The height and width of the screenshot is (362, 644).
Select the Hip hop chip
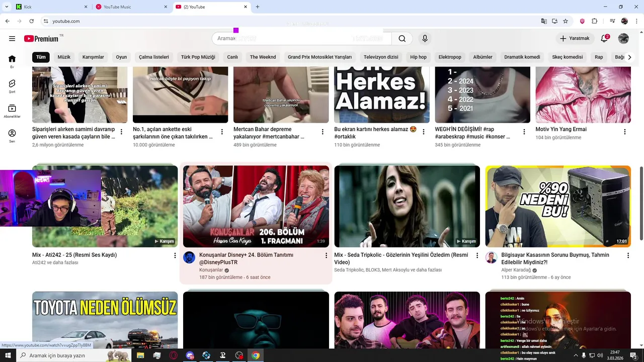(418, 57)
